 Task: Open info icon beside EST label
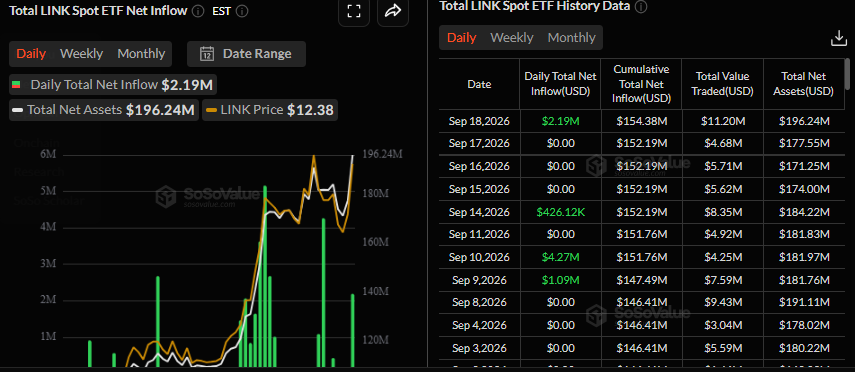(x=243, y=11)
